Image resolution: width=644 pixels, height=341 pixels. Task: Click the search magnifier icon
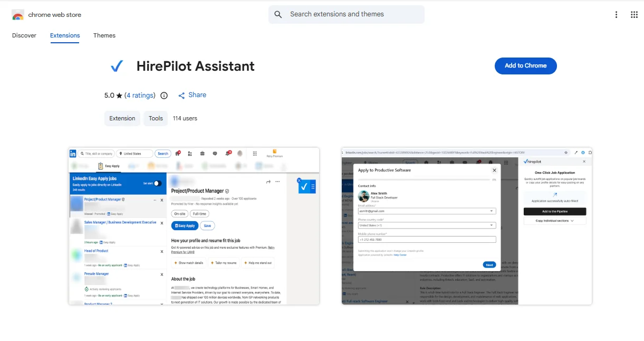pos(278,14)
